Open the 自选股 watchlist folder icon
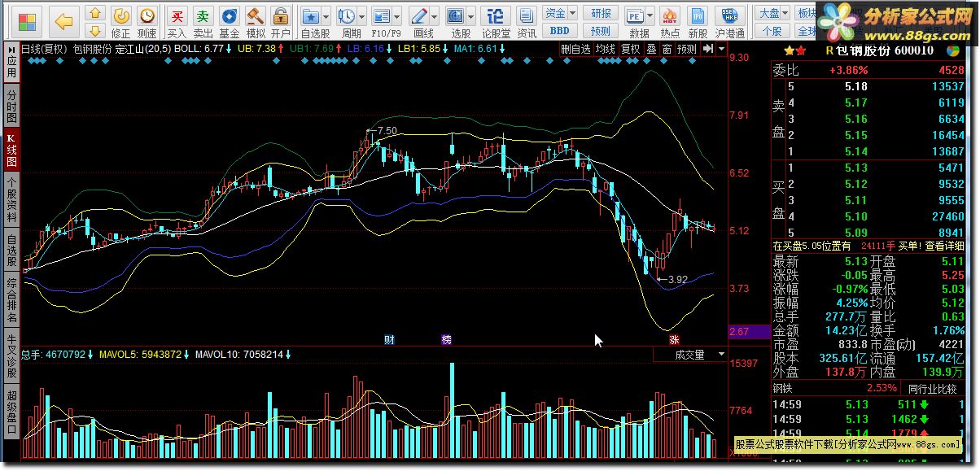This screenshot has height=471, width=980. pos(310,16)
